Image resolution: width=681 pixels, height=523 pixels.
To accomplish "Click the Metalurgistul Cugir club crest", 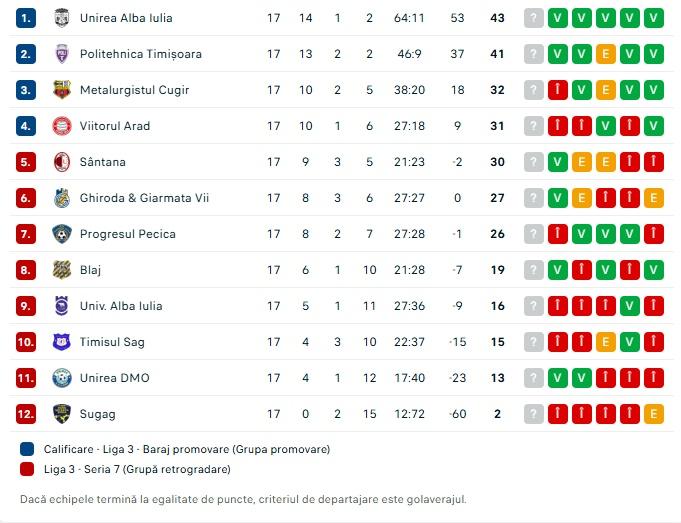I will (62, 90).
